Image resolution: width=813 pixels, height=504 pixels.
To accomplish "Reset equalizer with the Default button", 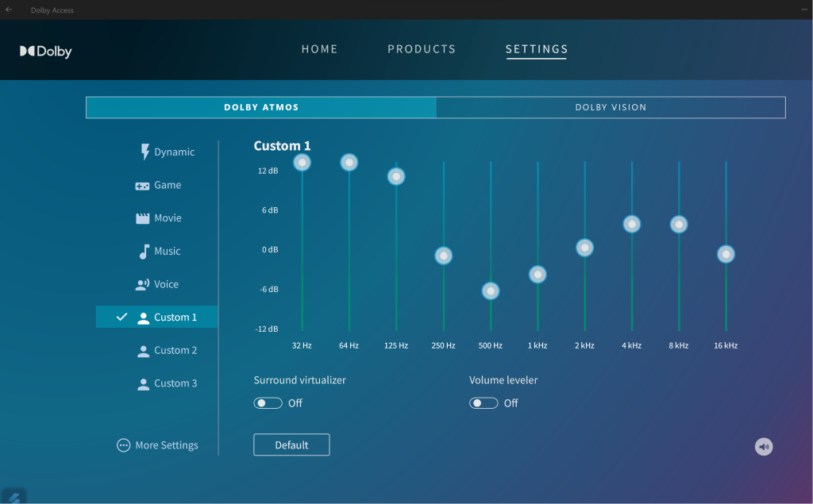I will (x=291, y=445).
